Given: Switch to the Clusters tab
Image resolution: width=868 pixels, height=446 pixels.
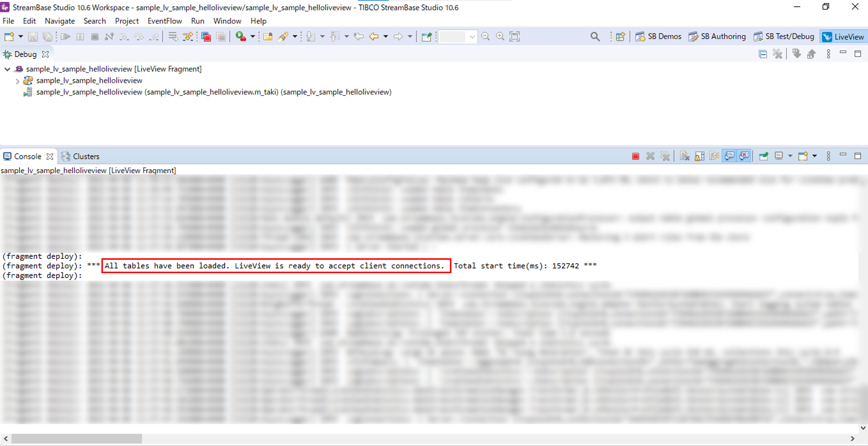Looking at the screenshot, I should [x=81, y=156].
